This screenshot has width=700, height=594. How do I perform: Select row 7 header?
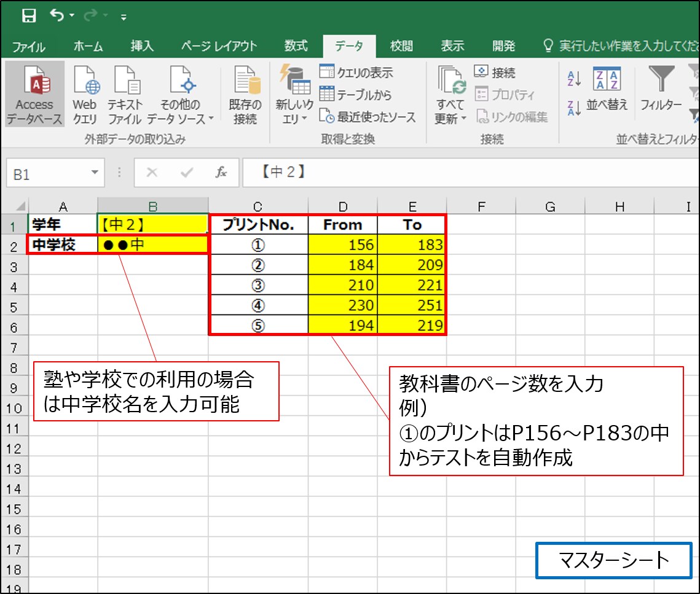tap(14, 347)
